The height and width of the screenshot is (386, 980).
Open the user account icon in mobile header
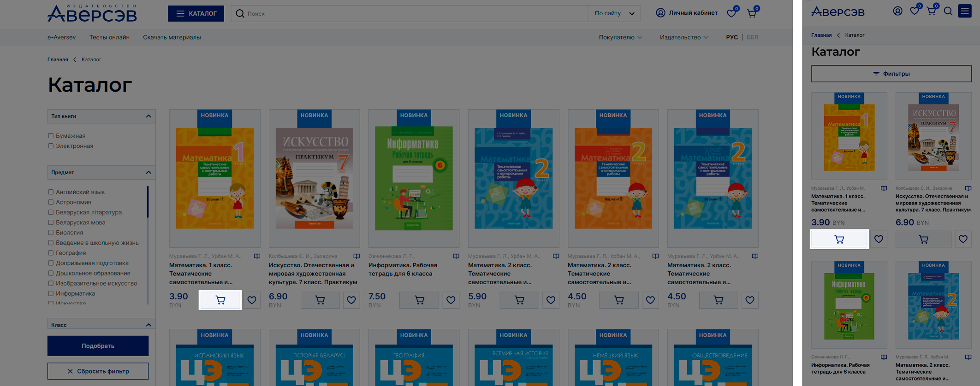click(x=897, y=11)
